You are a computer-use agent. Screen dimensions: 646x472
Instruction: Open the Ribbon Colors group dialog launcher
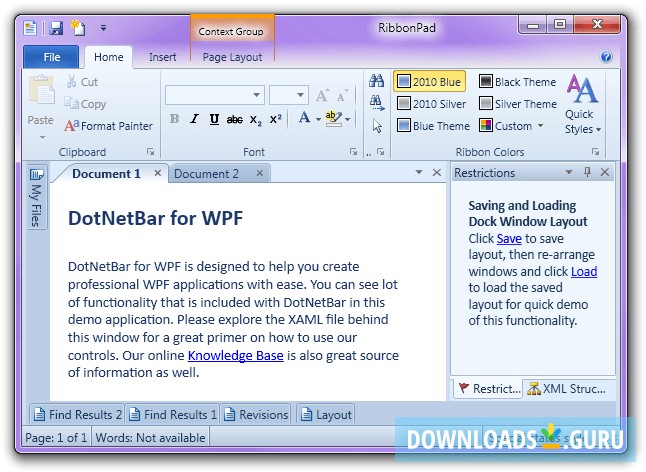tap(595, 152)
